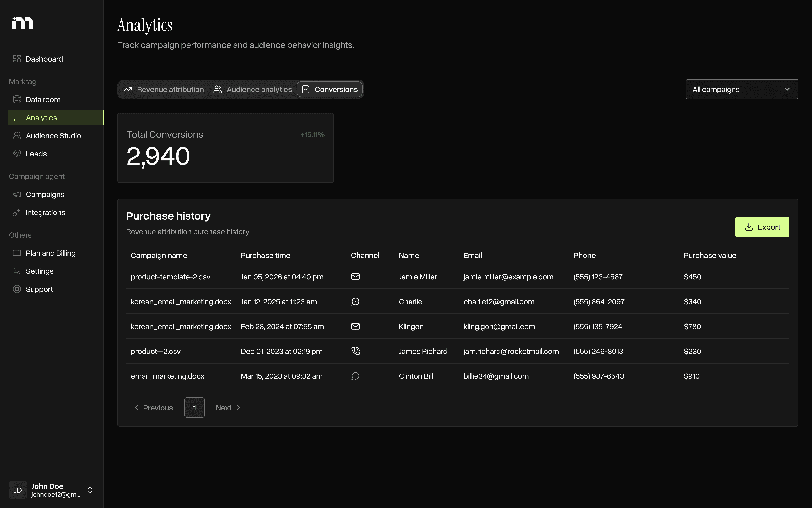Click the Integrations plug icon
The image size is (812, 508).
pyautogui.click(x=17, y=212)
